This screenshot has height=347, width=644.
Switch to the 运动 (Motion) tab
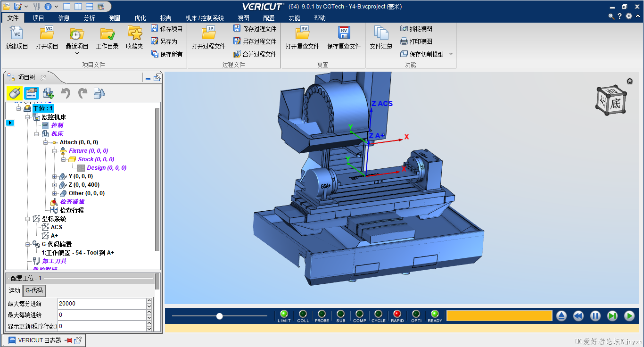[15, 290]
